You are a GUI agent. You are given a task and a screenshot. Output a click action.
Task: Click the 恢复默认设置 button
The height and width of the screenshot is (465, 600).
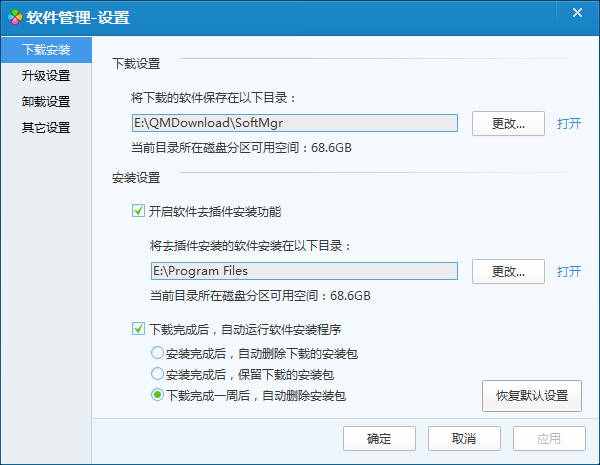(532, 396)
